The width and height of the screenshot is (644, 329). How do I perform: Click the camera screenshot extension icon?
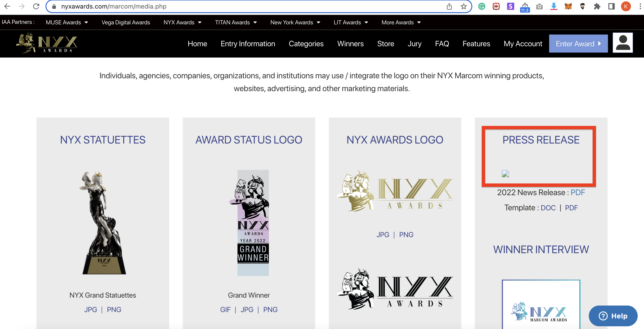[539, 7]
